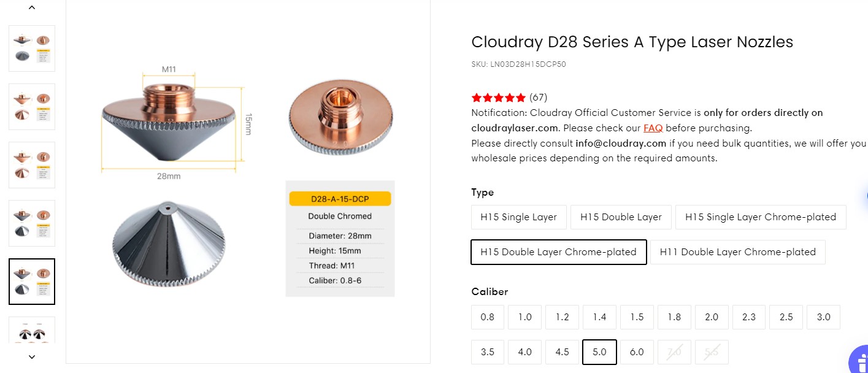Choose the H15 Single Layer type
This screenshot has width=868, height=373.
tap(518, 217)
